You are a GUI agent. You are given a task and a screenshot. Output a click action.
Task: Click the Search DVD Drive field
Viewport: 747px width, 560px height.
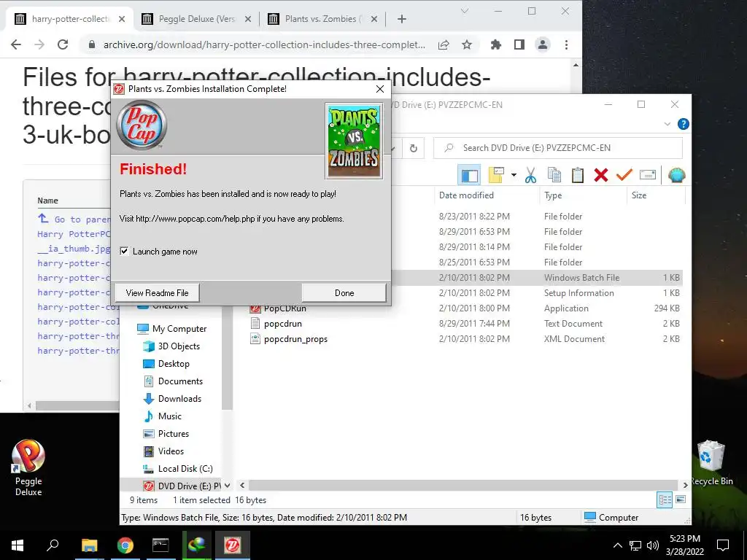pos(558,148)
